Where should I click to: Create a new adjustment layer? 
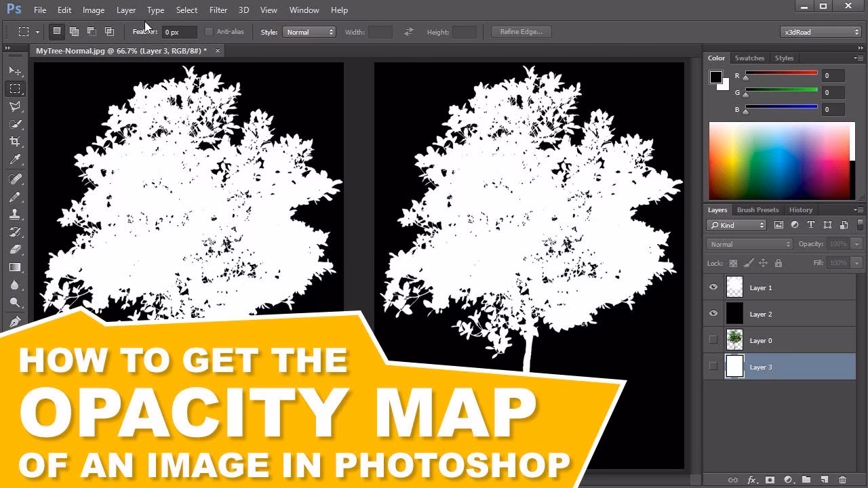pos(787,479)
